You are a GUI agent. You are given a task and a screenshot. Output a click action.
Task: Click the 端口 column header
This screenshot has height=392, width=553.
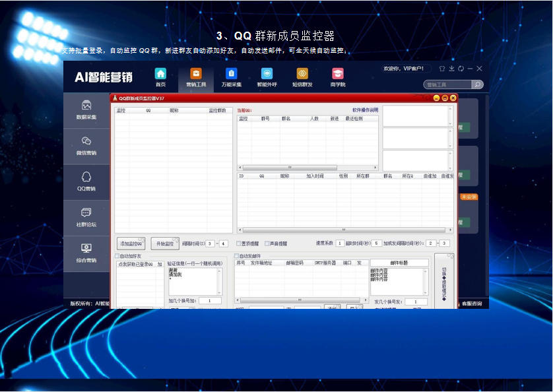point(347,263)
